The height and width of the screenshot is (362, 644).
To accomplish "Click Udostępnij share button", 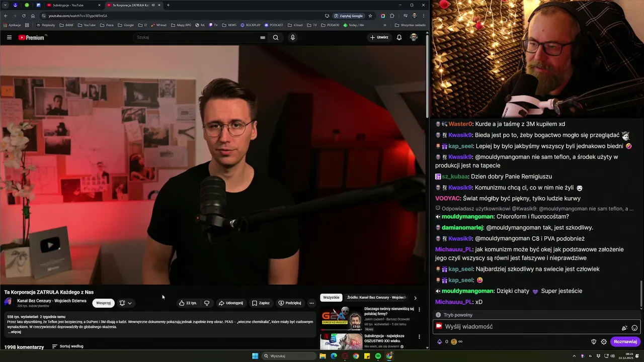I will 231,303.
